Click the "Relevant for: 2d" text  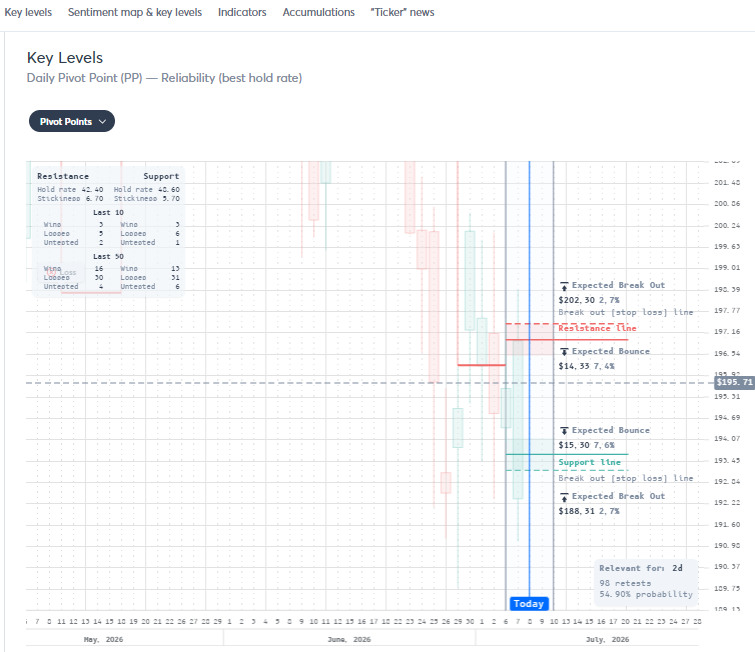640,568
